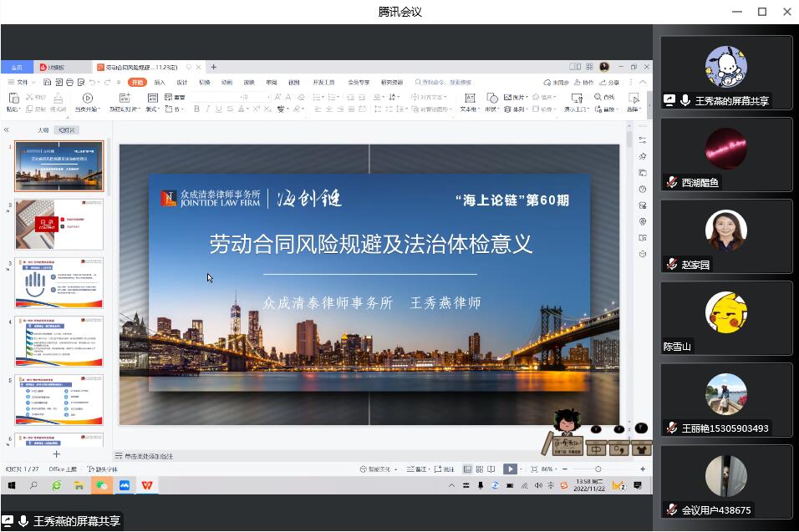The image size is (799, 532).
Task: Click the new document tab plus button
Action: pyautogui.click(x=213, y=67)
